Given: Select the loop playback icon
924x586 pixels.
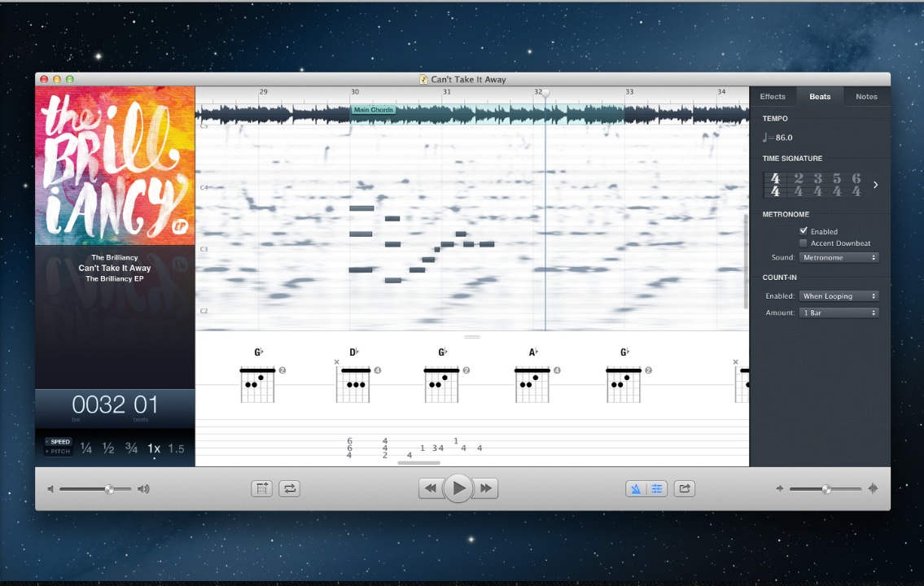Looking at the screenshot, I should click(289, 488).
